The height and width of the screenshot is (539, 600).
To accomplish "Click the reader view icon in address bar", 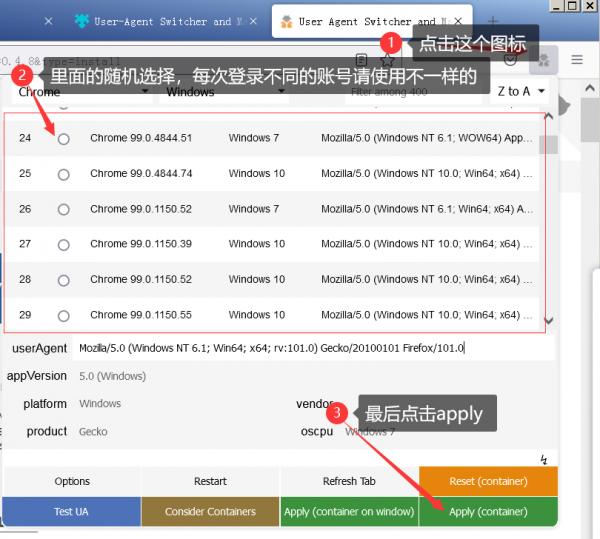I will click(x=362, y=60).
